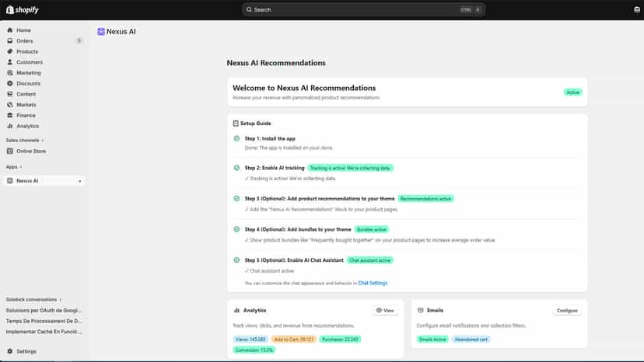The width and height of the screenshot is (644, 362).
Task: Focus the top Search field
Action: (363, 9)
